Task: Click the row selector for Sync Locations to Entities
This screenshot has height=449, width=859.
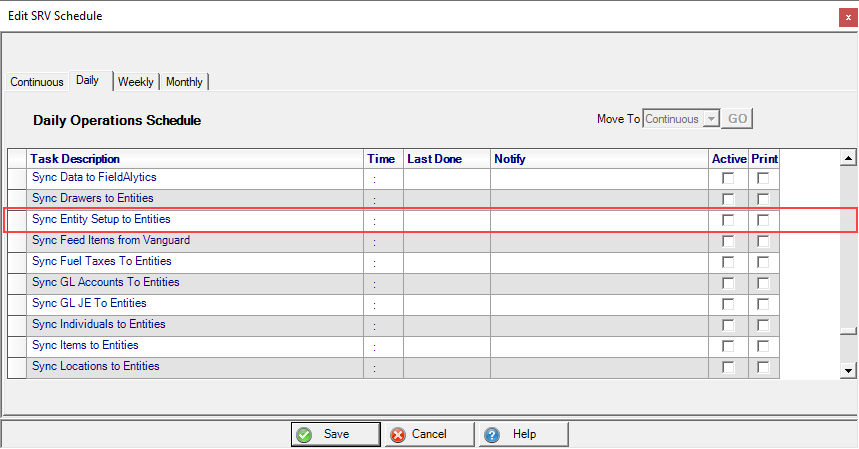Action: click(x=17, y=367)
